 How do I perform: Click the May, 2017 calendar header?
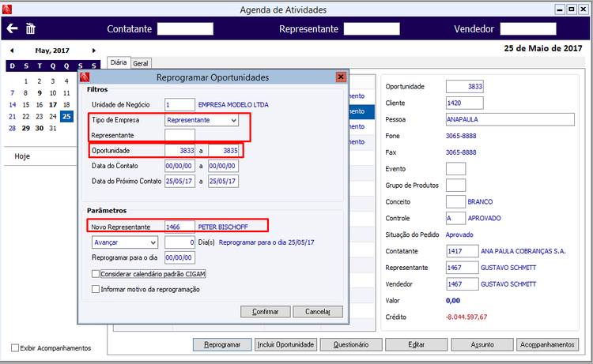point(52,51)
